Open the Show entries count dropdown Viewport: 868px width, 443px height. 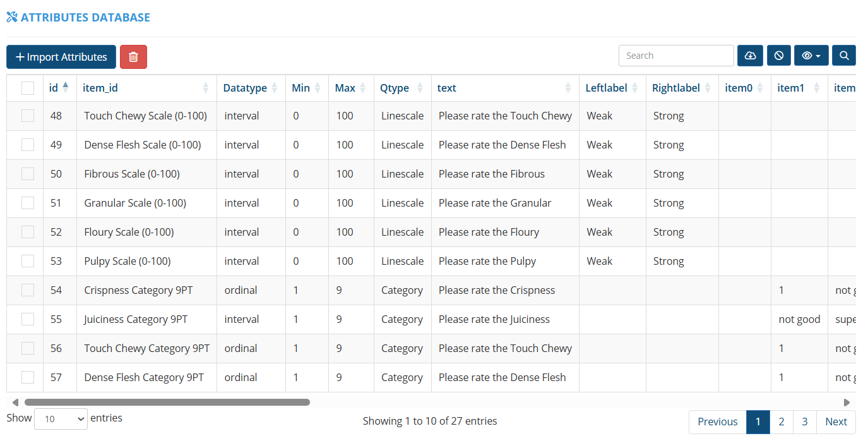coord(61,418)
